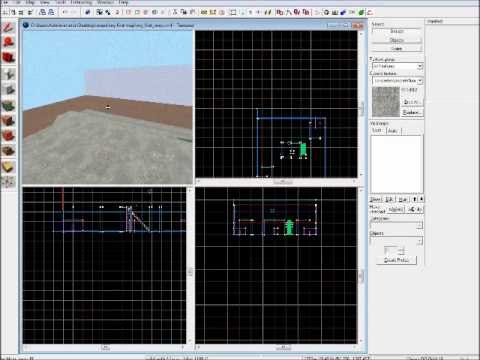
Task: Select the Vertex tool
Action: pyautogui.click(x=9, y=181)
